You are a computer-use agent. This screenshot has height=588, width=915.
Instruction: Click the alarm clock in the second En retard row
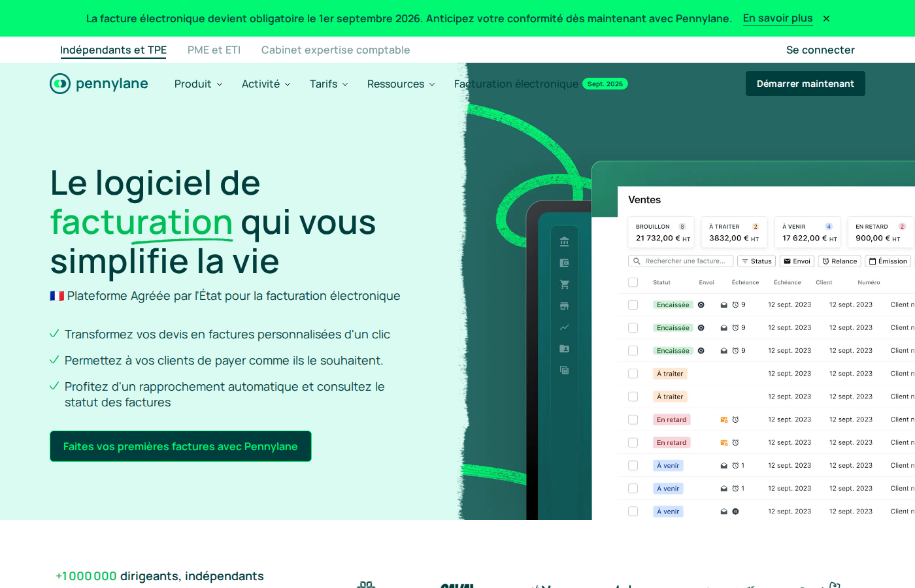pos(735,442)
